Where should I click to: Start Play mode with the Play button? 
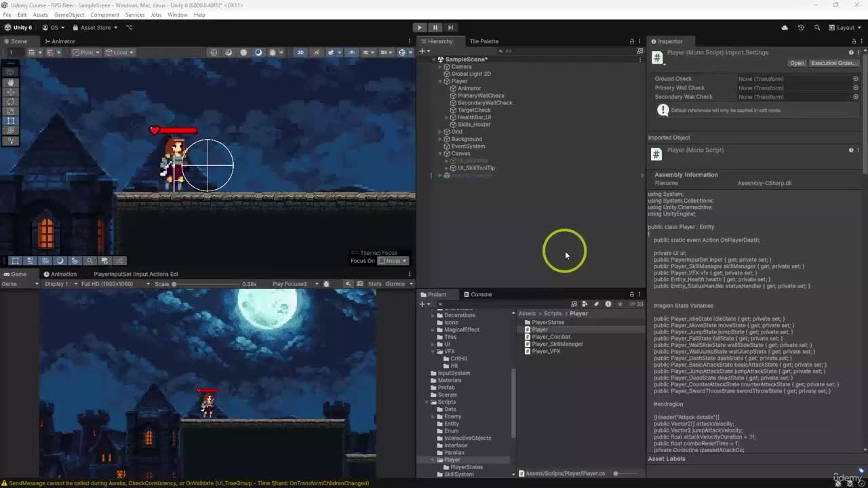click(x=420, y=28)
